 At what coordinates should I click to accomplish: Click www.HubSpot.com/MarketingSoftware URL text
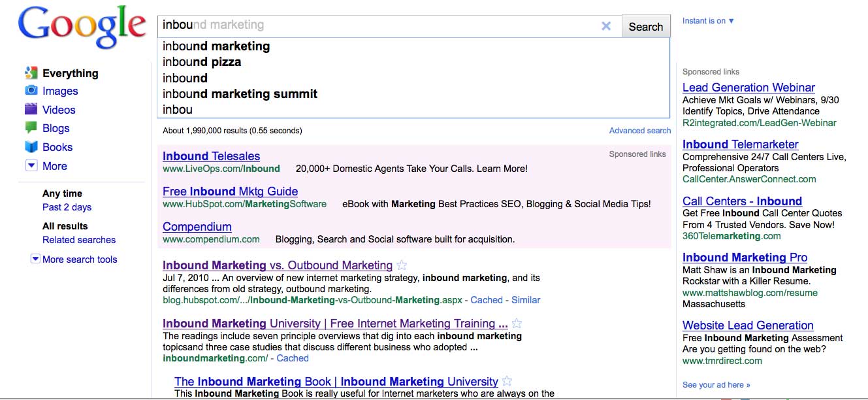pos(244,204)
